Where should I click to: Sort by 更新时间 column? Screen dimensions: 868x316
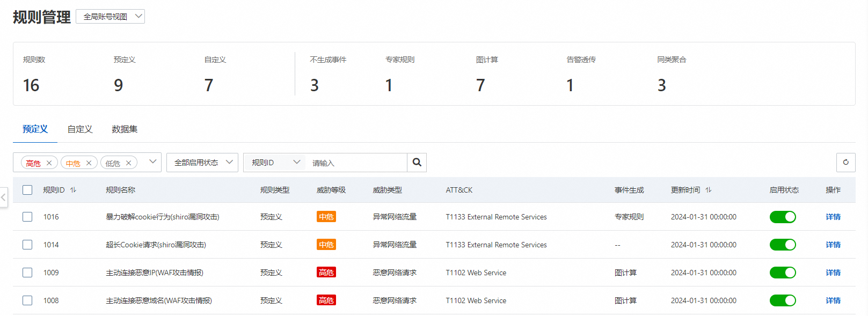pyautogui.click(x=709, y=190)
